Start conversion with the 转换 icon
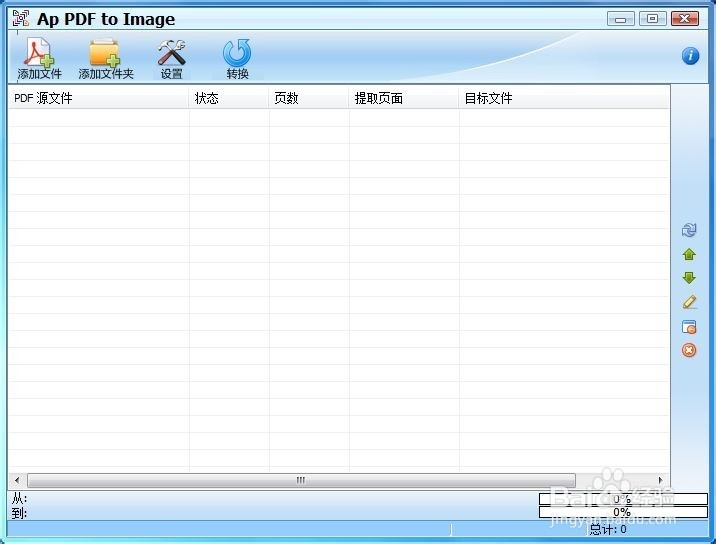Viewport: 716px width, 544px height. tap(237, 58)
